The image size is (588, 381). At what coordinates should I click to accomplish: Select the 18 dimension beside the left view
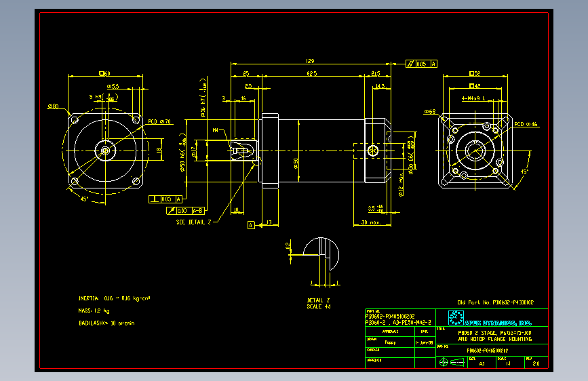(x=159, y=151)
